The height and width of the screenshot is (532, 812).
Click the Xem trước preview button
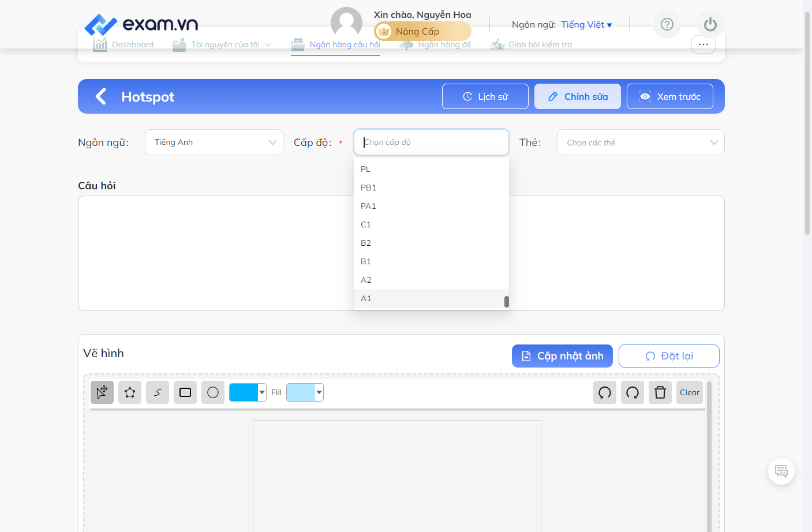(x=670, y=96)
